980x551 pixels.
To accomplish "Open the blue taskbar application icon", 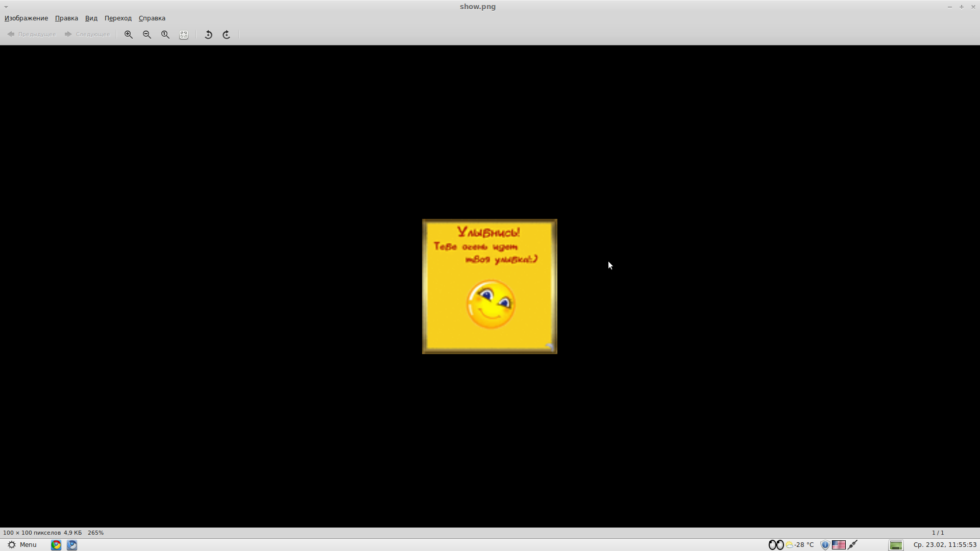I will click(x=72, y=545).
